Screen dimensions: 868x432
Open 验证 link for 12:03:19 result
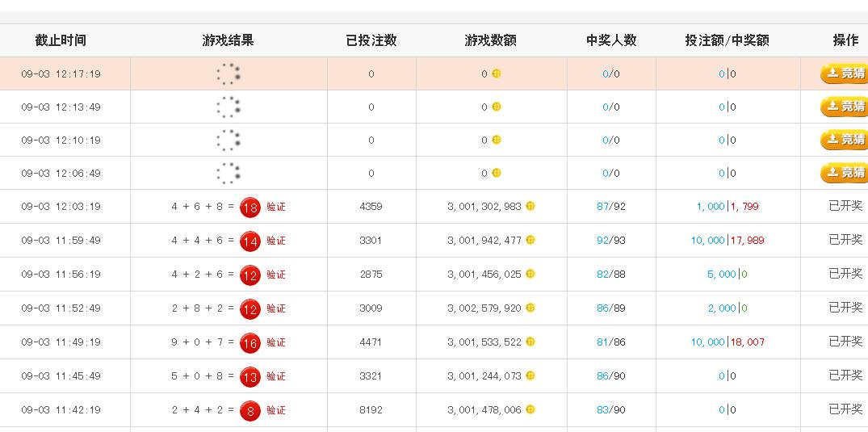pos(276,207)
